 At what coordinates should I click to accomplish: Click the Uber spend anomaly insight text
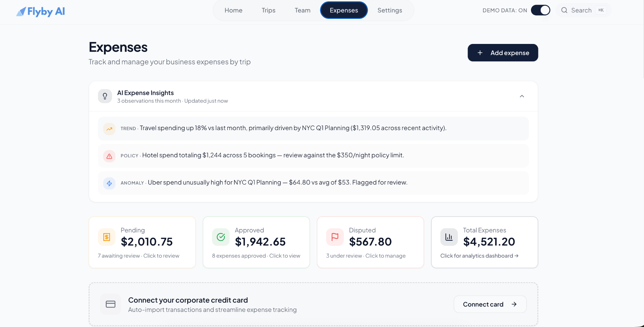point(278,182)
